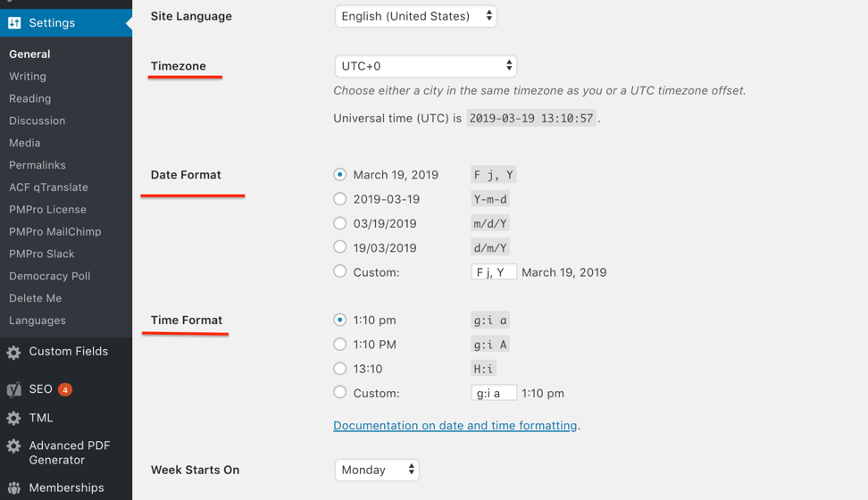868x500 pixels.
Task: Click the Site Language label
Action: [191, 16]
